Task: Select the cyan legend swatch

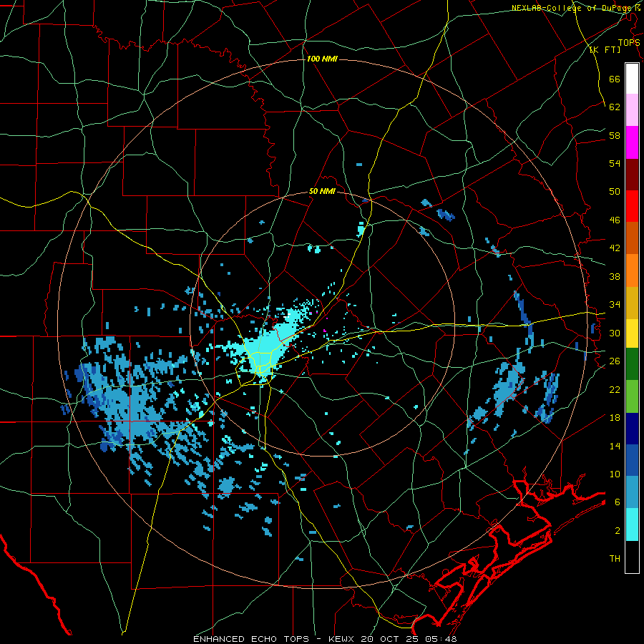Action: [632, 524]
